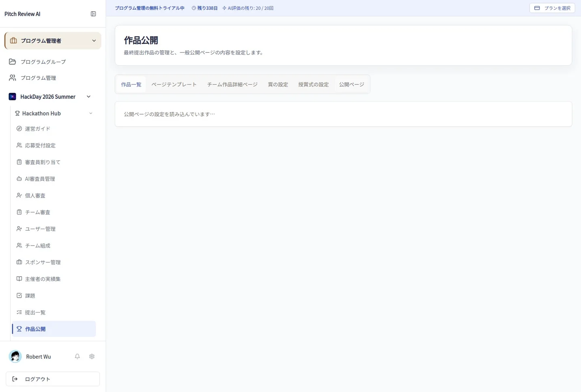
Task: Click the HackDay 2026 Summer logo thumbnail
Action: (x=13, y=97)
